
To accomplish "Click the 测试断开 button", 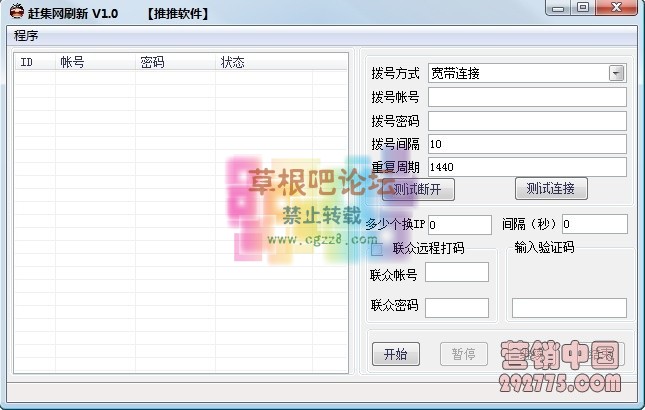I will [x=418, y=190].
